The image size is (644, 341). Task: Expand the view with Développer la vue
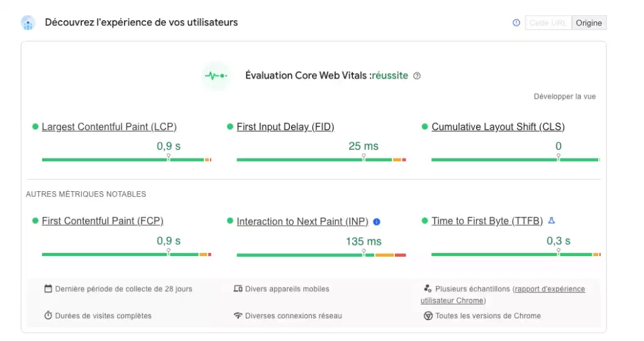click(x=564, y=96)
